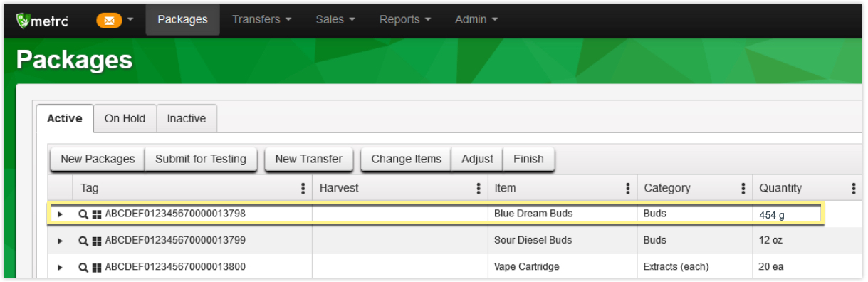Expand the Blue Dream Buds package row
The image size is (868, 282).
60,214
